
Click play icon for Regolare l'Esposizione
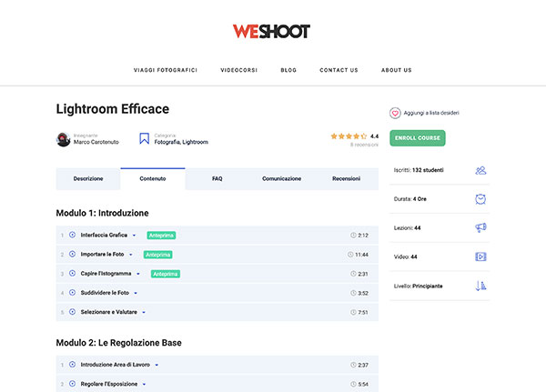point(72,384)
